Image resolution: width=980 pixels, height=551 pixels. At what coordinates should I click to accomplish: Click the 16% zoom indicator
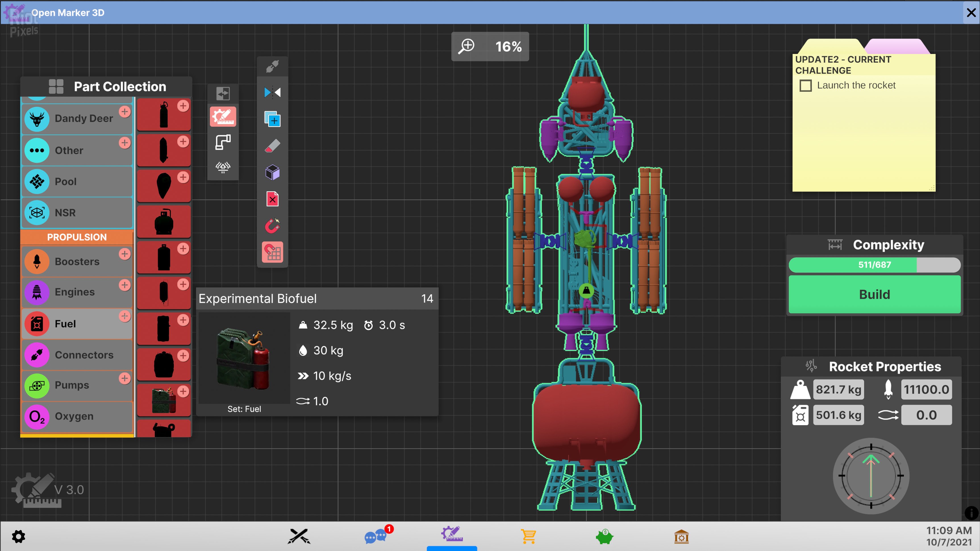pos(490,46)
